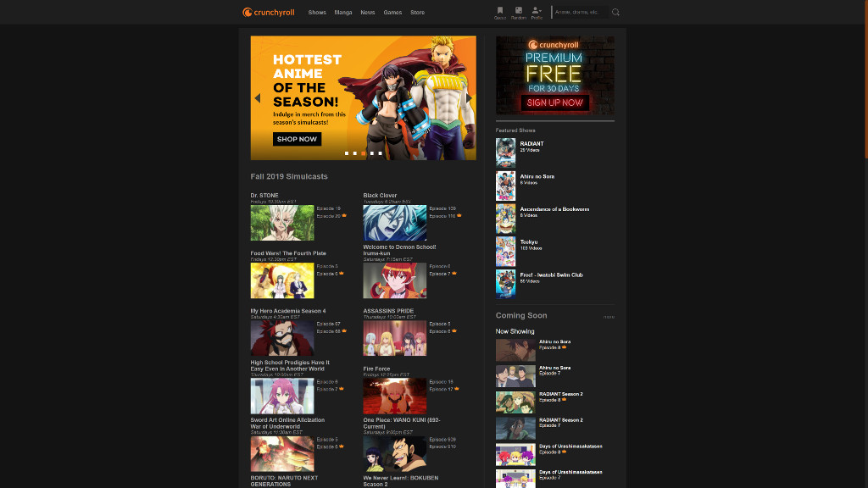Open Teekyu featured show thumbnail

[505, 251]
